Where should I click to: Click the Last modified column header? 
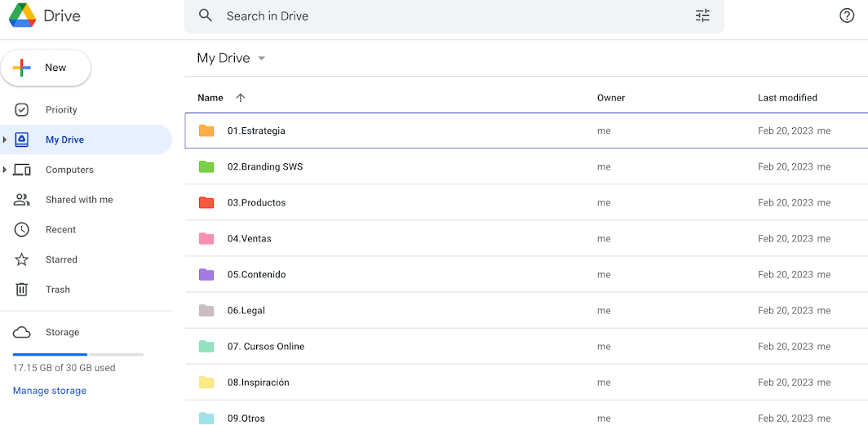787,98
